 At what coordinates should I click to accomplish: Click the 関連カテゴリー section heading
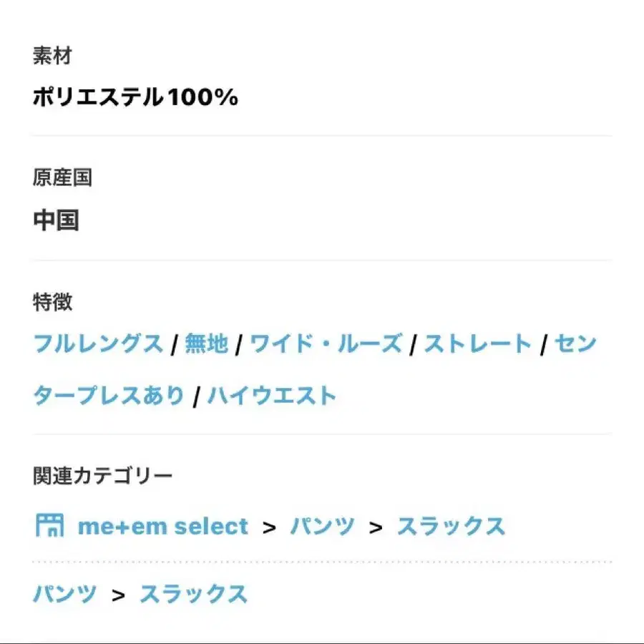pos(102,476)
